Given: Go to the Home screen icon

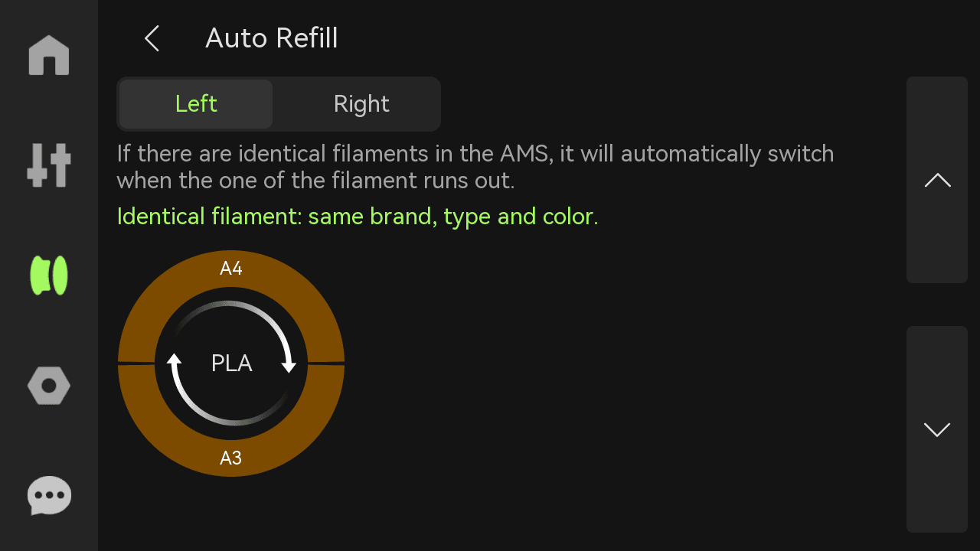Looking at the screenshot, I should 49,56.
